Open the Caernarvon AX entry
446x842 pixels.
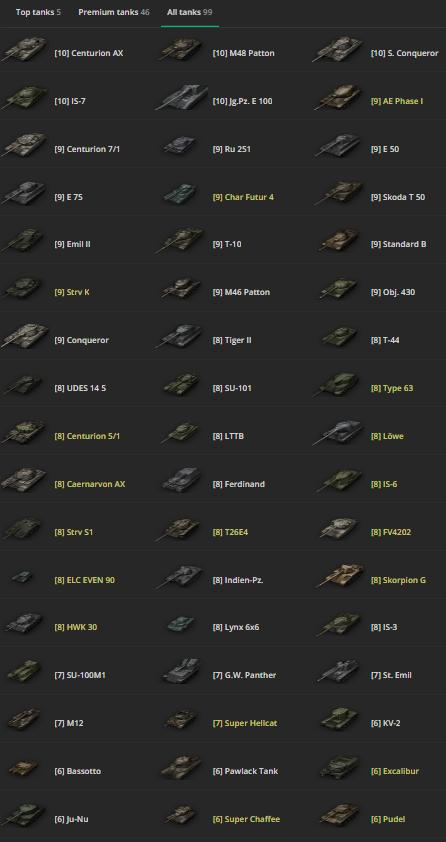point(90,484)
